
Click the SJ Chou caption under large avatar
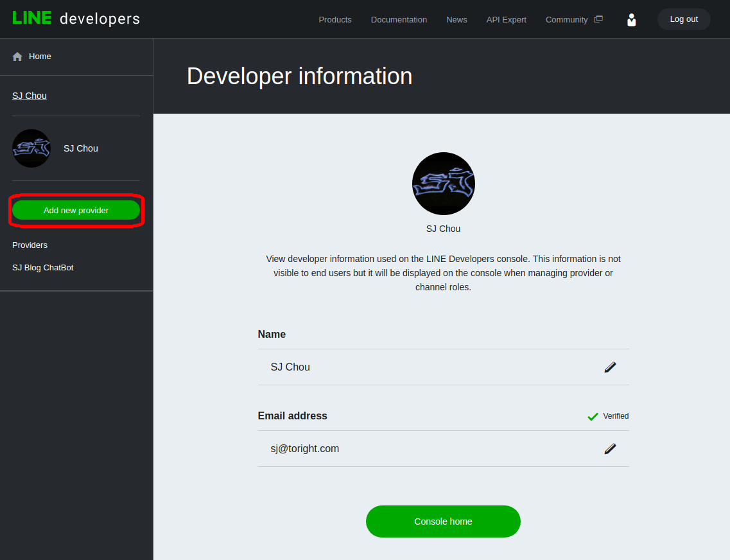443,229
